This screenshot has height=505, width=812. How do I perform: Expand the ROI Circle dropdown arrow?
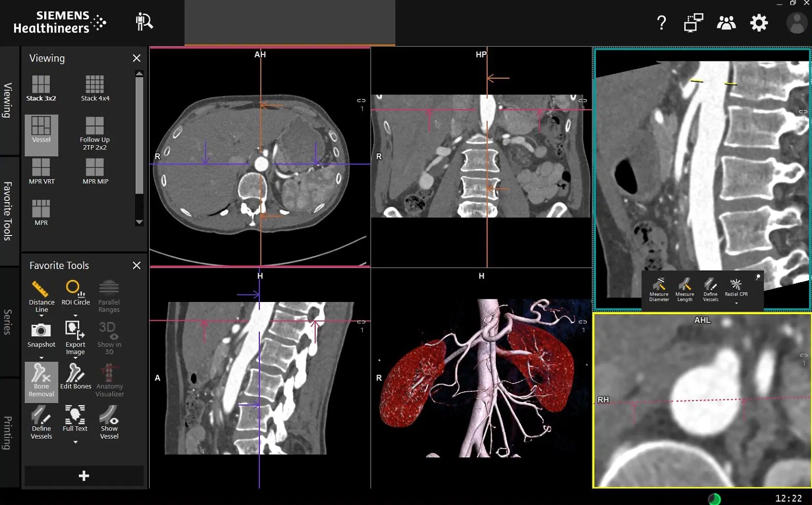(x=76, y=316)
